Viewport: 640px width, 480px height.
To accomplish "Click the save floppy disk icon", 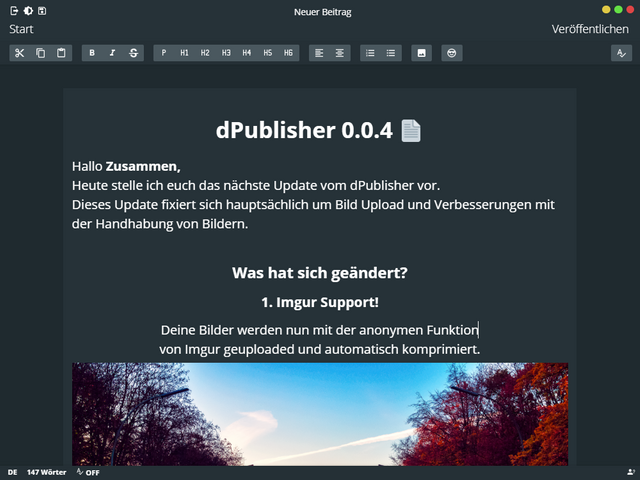I will click(x=42, y=11).
